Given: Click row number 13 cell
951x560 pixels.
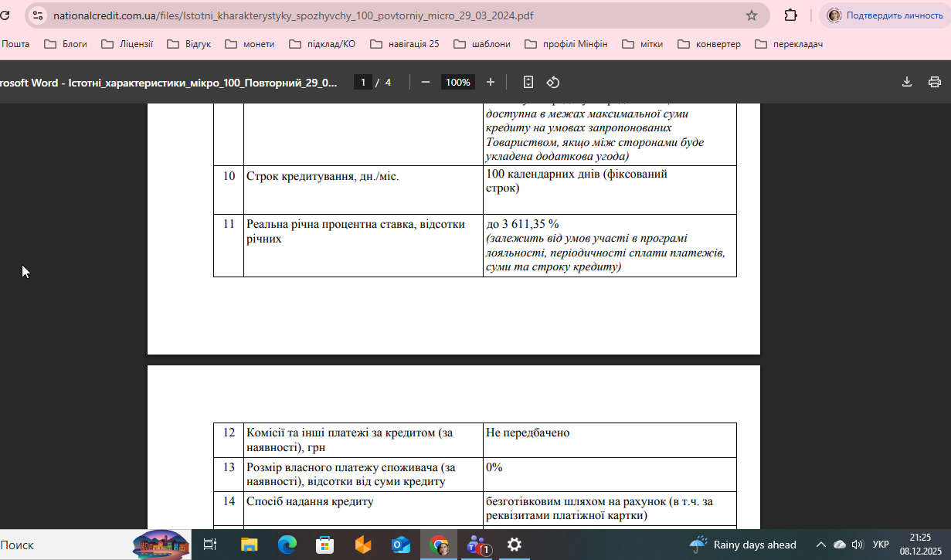Looking at the screenshot, I should click(x=229, y=474).
